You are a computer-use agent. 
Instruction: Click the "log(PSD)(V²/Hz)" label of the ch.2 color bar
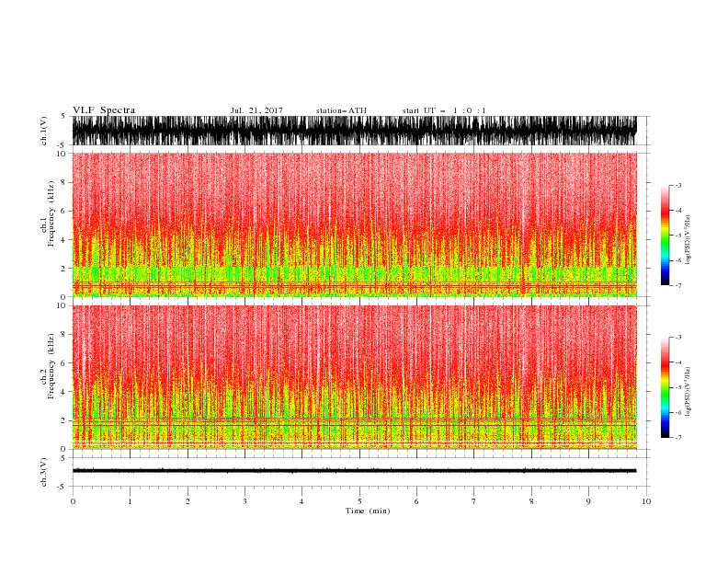[x=688, y=392]
